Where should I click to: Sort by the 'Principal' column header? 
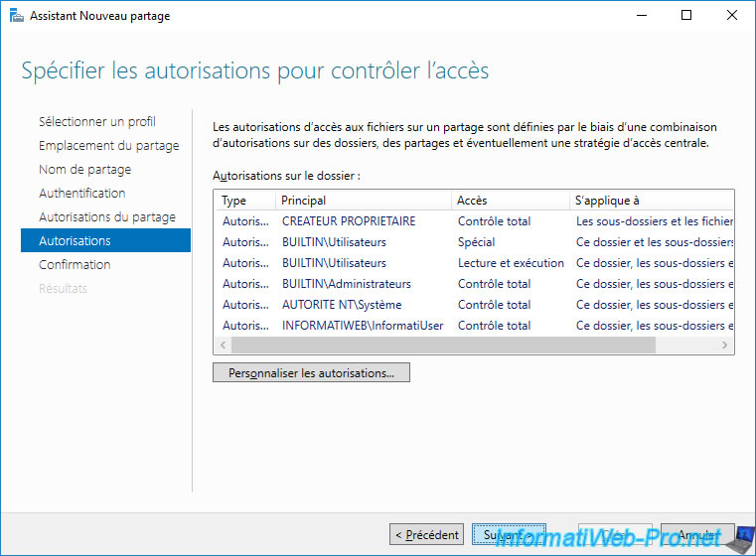point(363,201)
